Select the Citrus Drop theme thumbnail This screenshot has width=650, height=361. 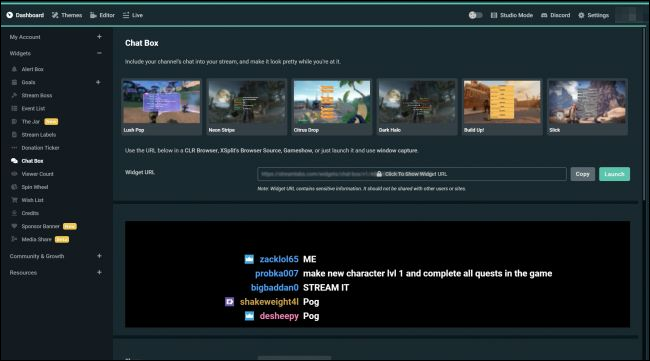[x=332, y=107]
